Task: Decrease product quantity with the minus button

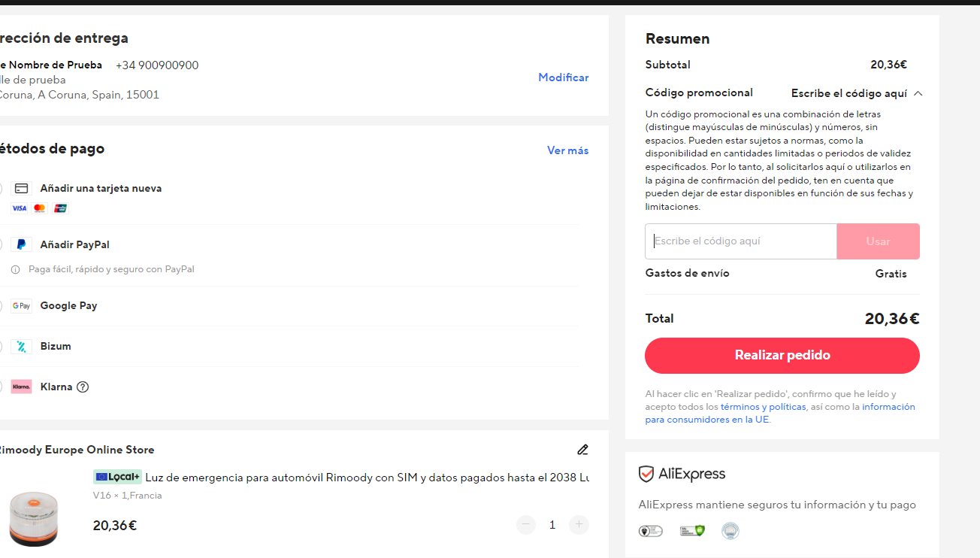Action: pos(526,525)
